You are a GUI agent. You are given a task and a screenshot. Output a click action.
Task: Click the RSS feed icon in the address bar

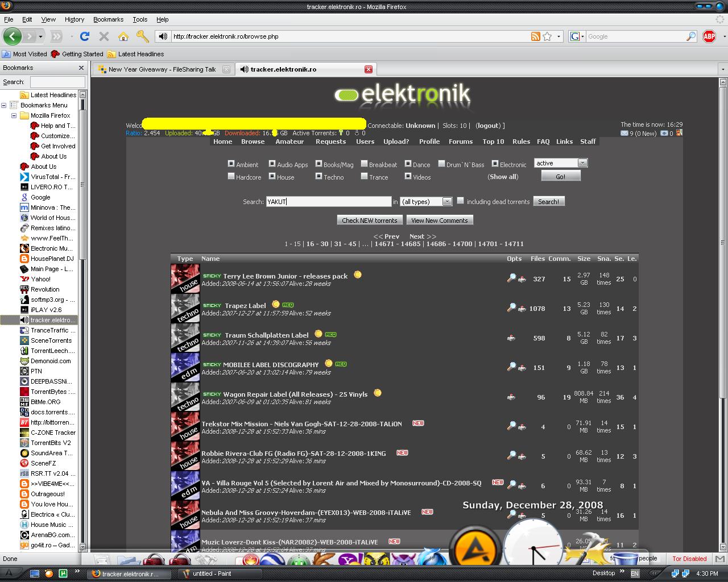(535, 36)
